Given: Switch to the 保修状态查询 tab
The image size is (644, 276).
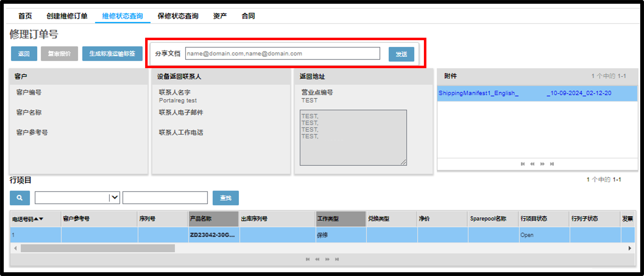Looking at the screenshot, I should click(x=178, y=16).
